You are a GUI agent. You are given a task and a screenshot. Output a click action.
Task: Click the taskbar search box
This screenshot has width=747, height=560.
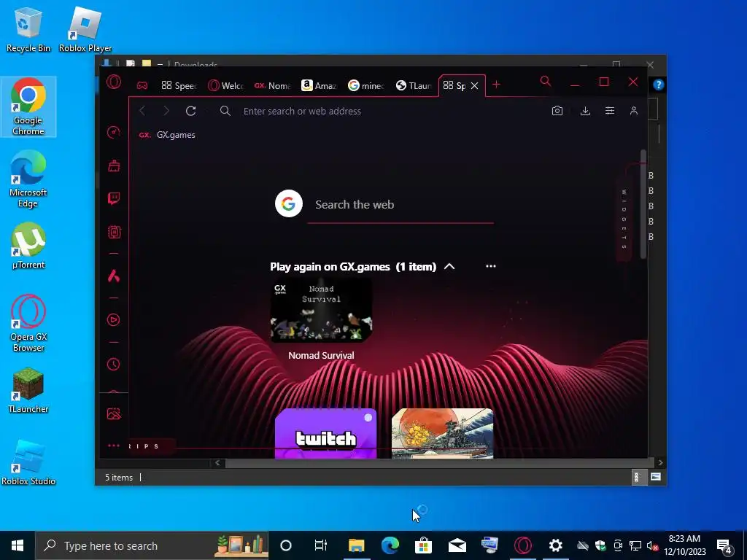point(152,545)
